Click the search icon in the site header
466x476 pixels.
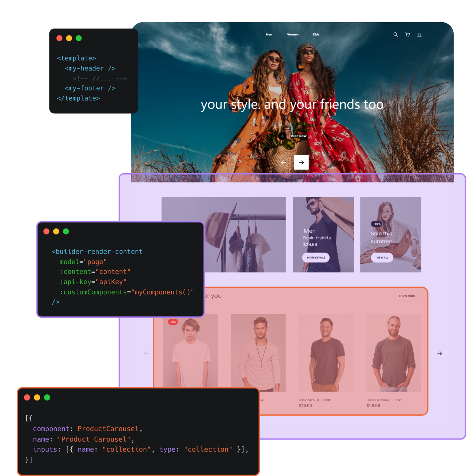pyautogui.click(x=396, y=35)
